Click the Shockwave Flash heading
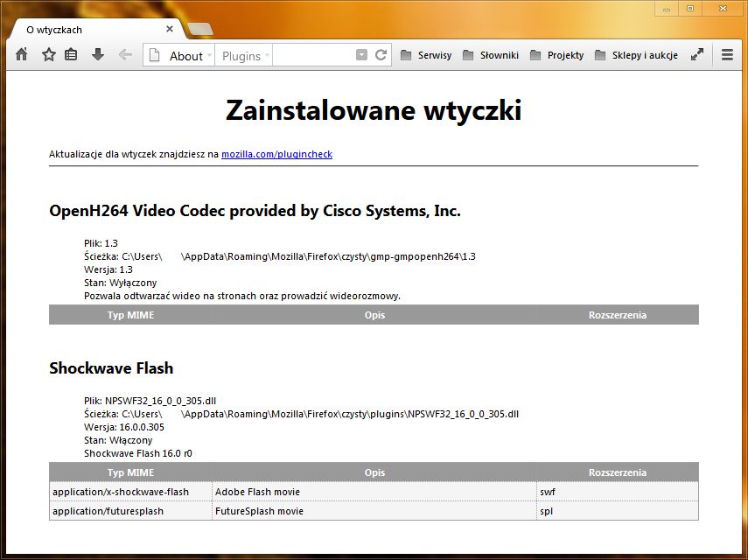748x560 pixels. pyautogui.click(x=111, y=368)
